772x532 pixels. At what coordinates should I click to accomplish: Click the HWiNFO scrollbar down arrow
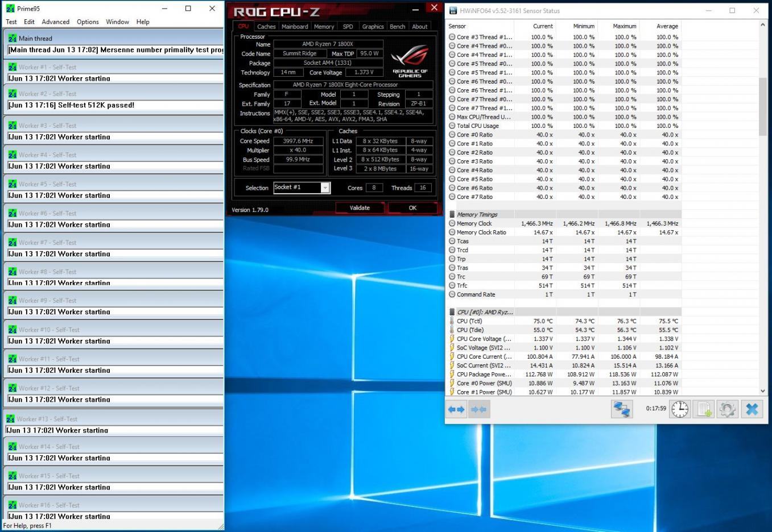click(x=763, y=391)
